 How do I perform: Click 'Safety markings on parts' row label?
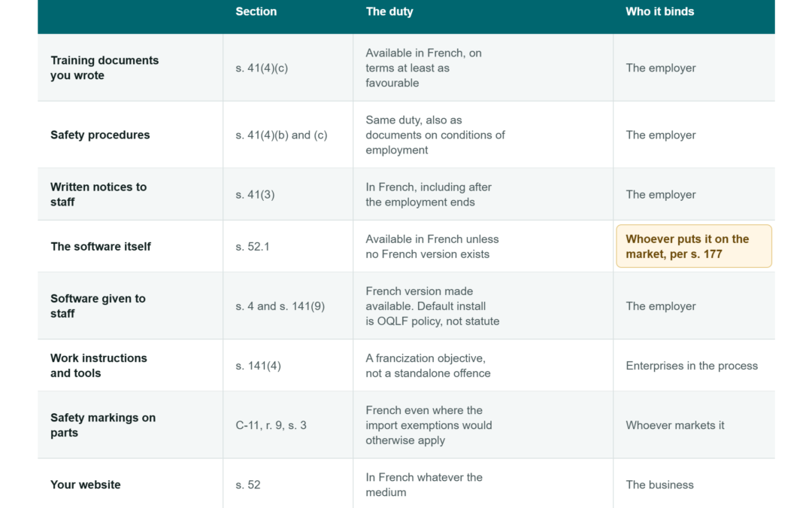(102, 425)
